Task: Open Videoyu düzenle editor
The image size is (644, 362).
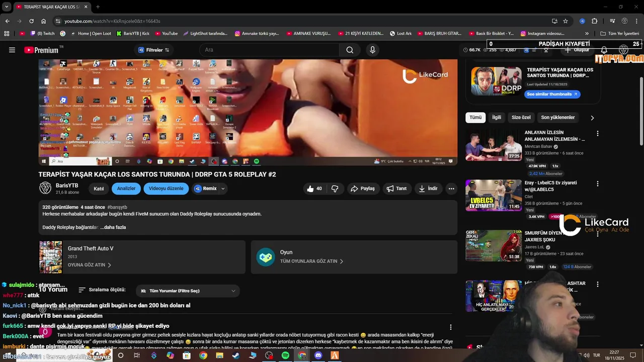Action: click(166, 189)
